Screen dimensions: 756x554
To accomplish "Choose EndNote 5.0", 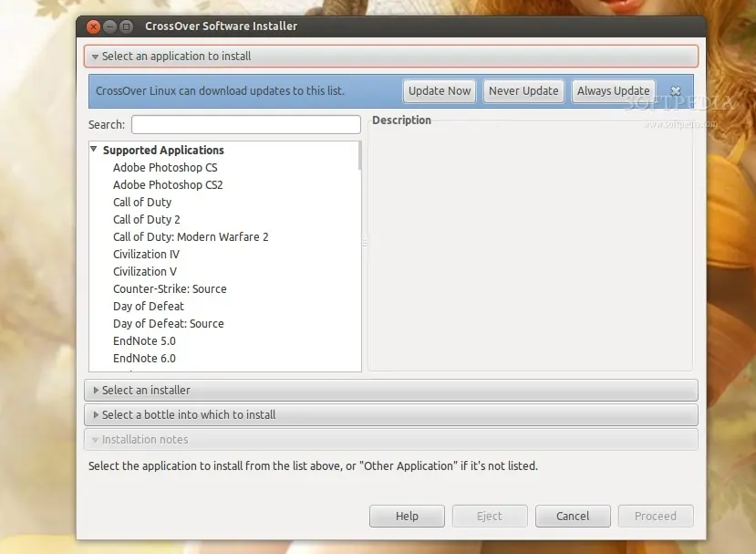I will (x=144, y=341).
